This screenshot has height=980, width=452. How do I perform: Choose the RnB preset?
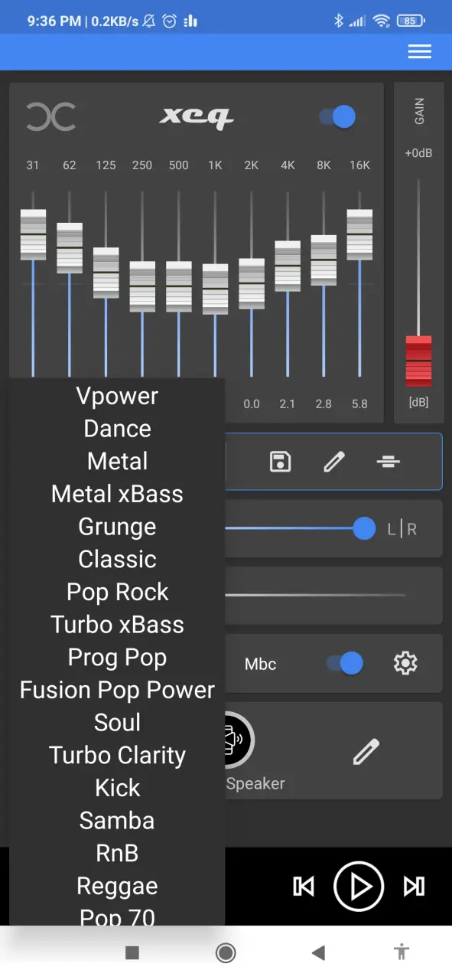[x=117, y=853]
